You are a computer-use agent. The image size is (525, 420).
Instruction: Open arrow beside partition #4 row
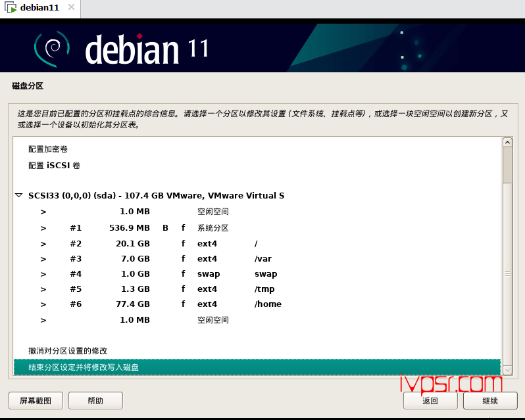(43, 274)
